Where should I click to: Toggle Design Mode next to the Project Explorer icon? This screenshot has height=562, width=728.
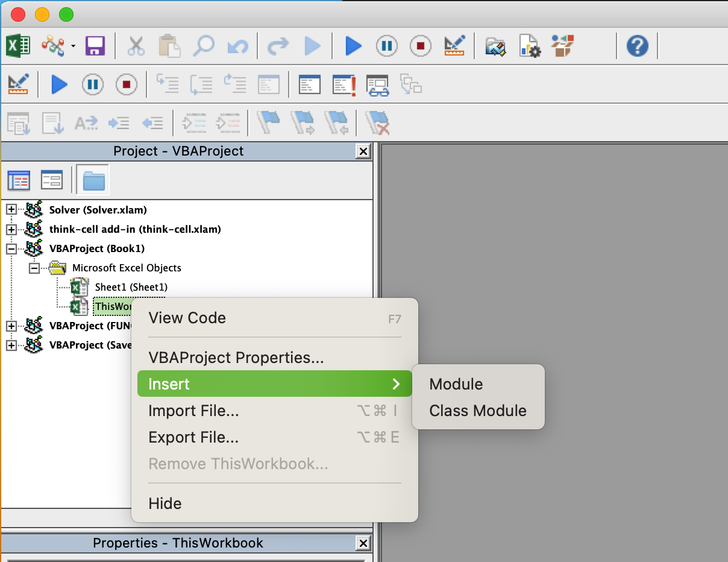click(454, 46)
